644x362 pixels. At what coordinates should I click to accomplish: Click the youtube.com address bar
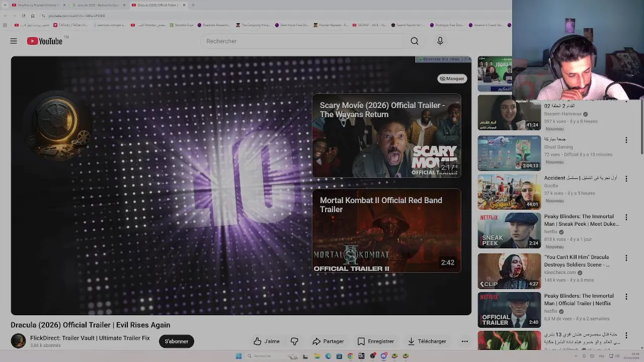pos(76,16)
